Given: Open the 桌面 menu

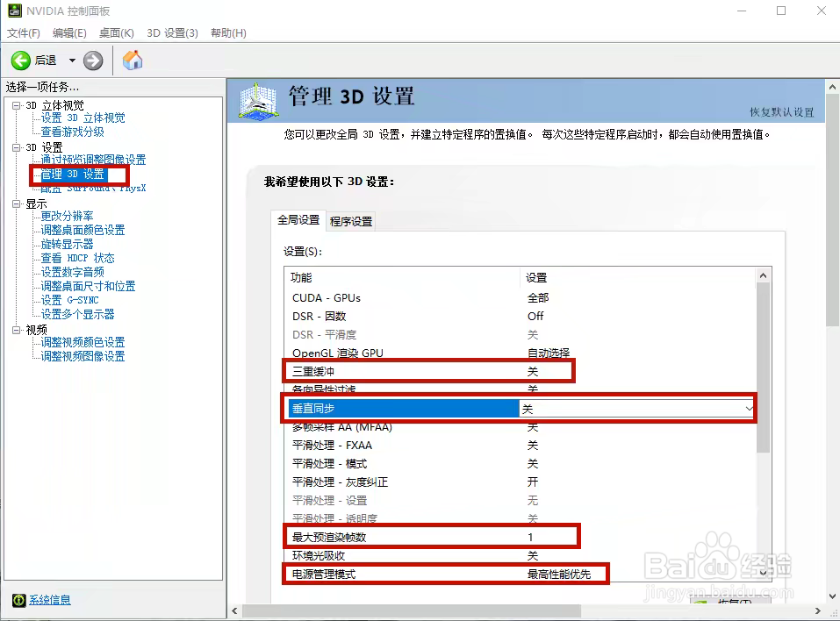Looking at the screenshot, I should tap(116, 32).
